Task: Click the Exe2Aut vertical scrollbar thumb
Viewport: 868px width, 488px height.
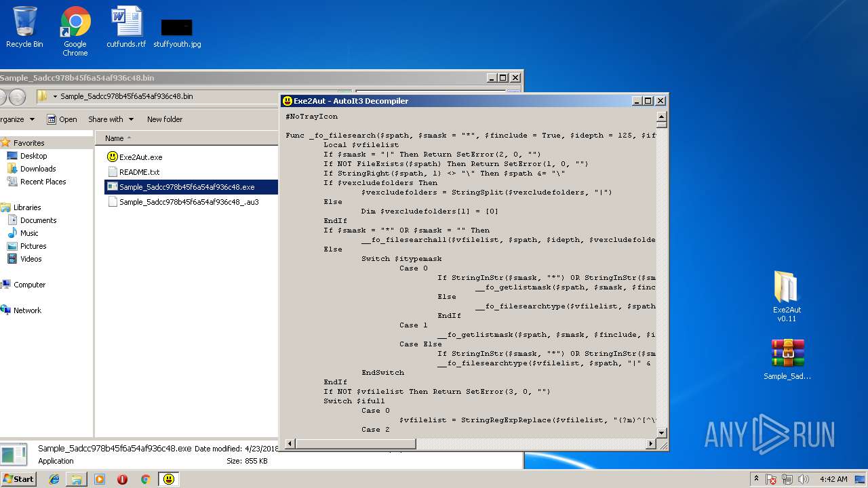Action: point(661,123)
